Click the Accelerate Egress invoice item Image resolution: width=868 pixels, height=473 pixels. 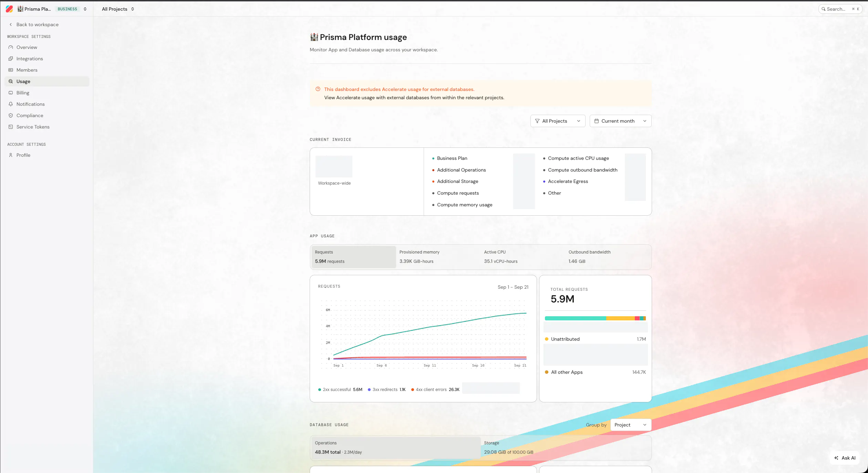568,181
